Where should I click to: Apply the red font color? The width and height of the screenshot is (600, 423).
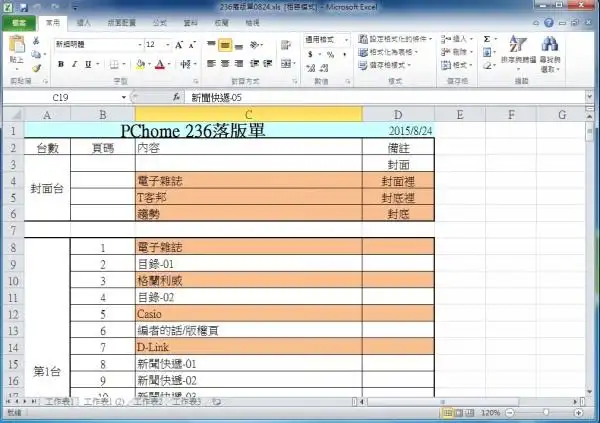coord(160,64)
